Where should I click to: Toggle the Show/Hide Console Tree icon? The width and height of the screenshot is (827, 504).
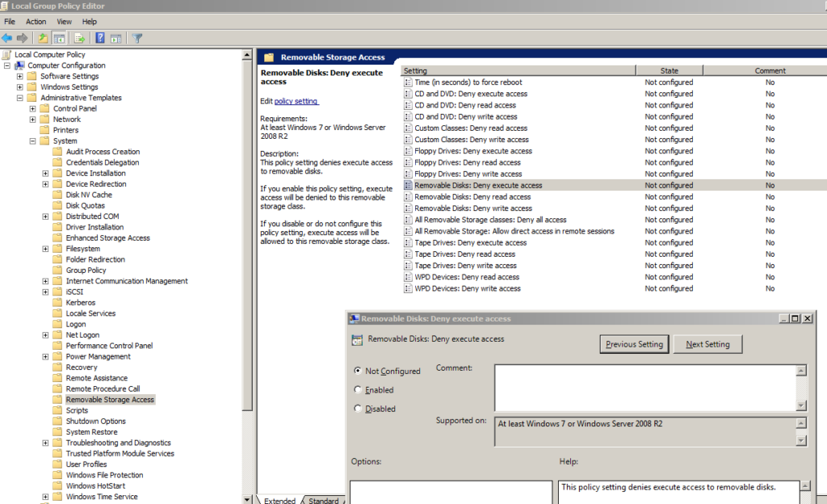[59, 37]
